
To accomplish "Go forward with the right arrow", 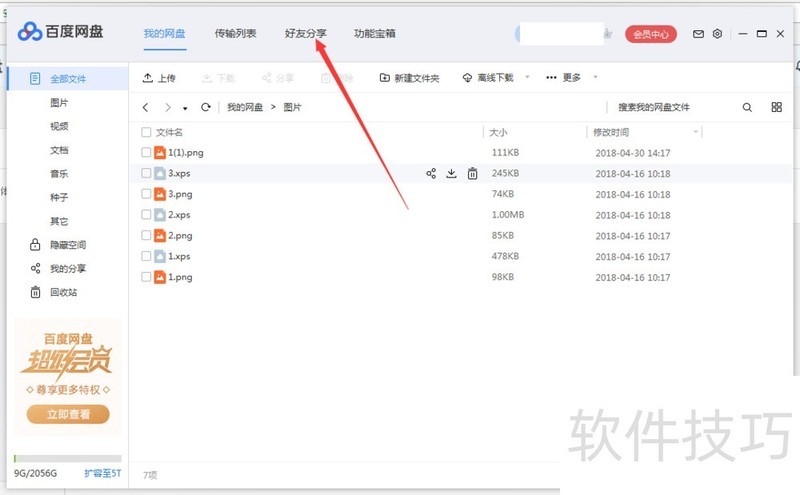I will (167, 107).
